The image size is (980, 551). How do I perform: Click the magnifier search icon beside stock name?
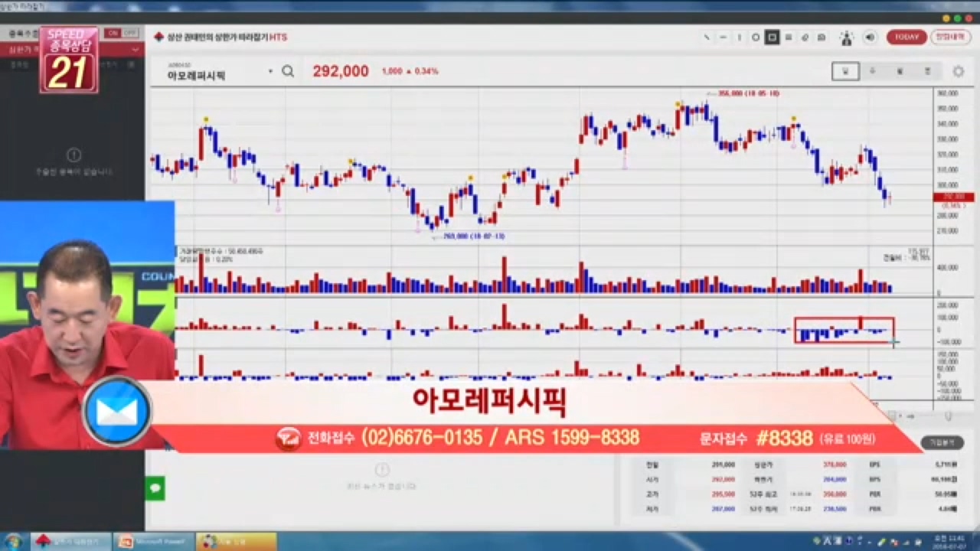tap(288, 72)
